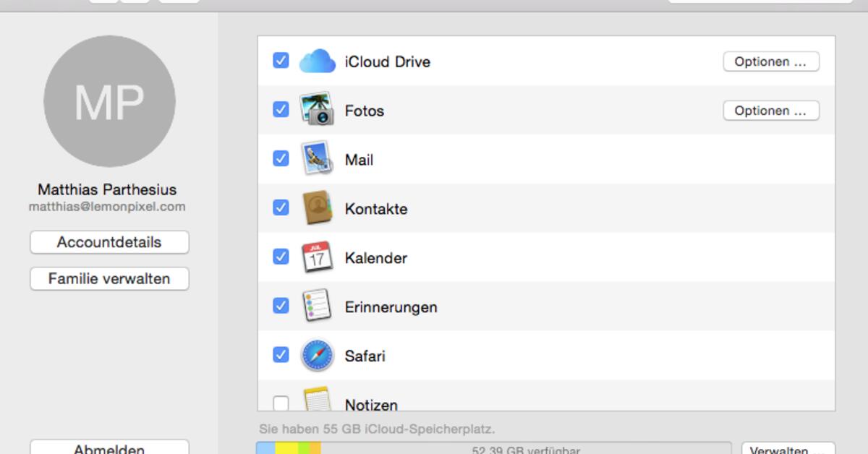This screenshot has height=454, width=868.
Task: Toggle the Kontakte checkbox
Action: tap(281, 208)
